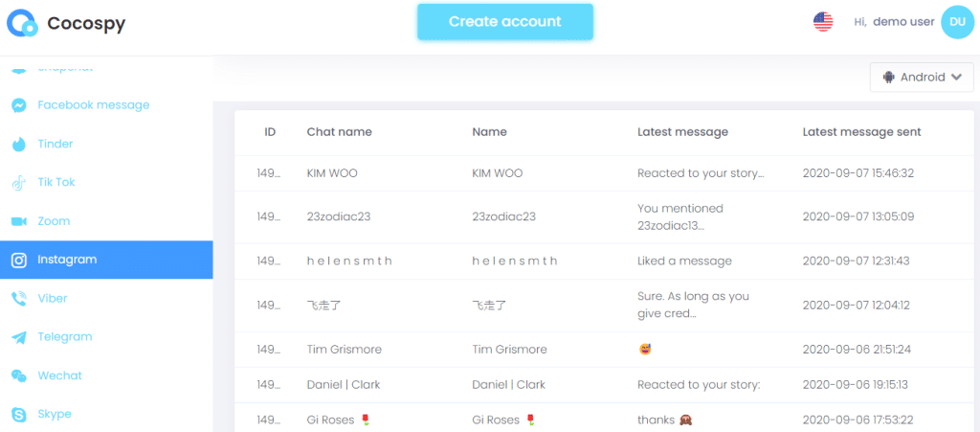Click the Facebook Messenger icon in sidebar
The image size is (980, 432).
[x=19, y=105]
